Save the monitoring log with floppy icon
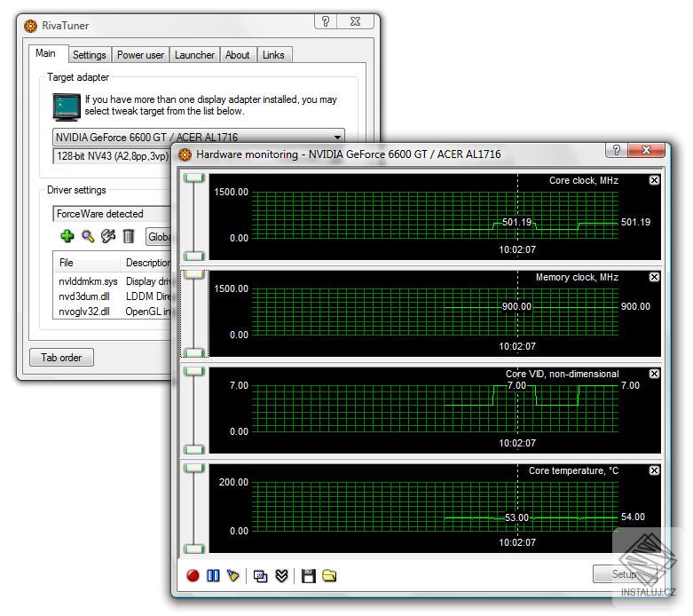 tap(308, 576)
